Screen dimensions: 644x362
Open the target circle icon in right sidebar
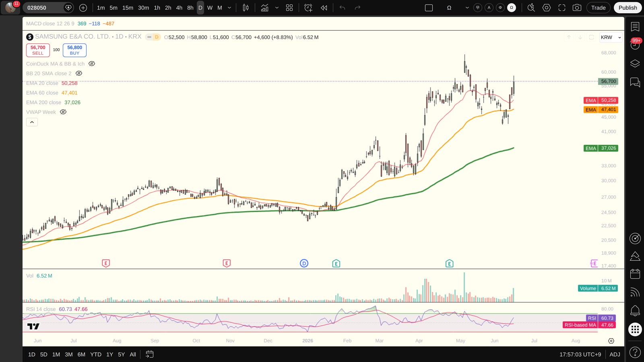[635, 239]
